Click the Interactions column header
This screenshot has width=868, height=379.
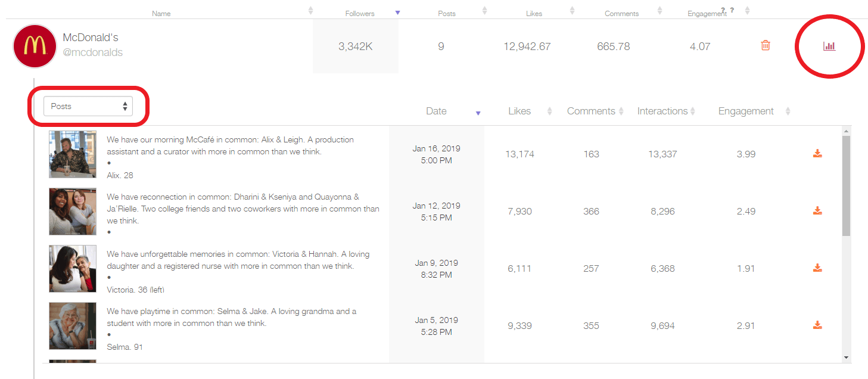662,111
